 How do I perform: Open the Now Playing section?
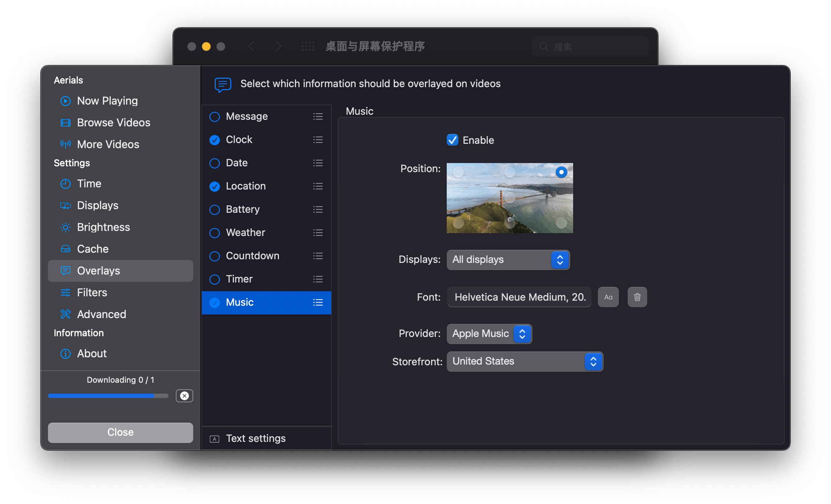pyautogui.click(x=66, y=101)
